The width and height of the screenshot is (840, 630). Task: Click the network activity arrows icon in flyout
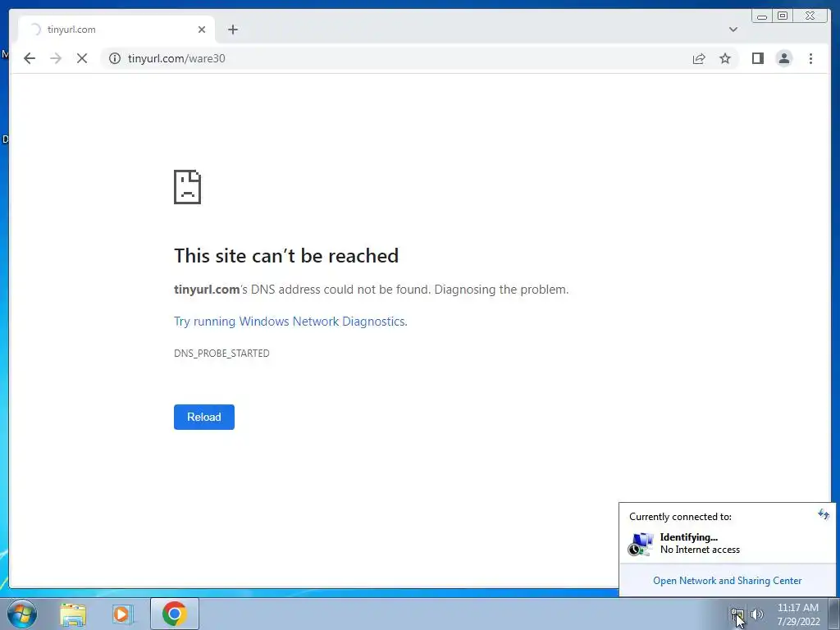click(824, 515)
